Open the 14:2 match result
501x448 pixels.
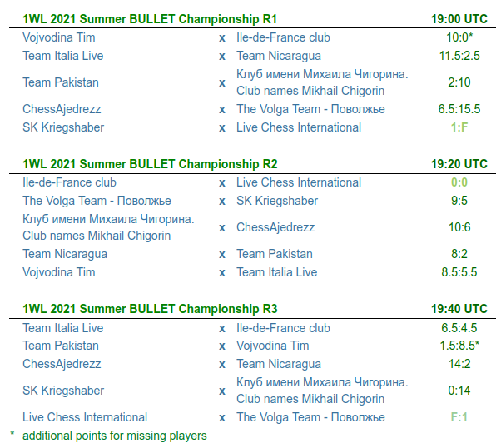coord(459,364)
